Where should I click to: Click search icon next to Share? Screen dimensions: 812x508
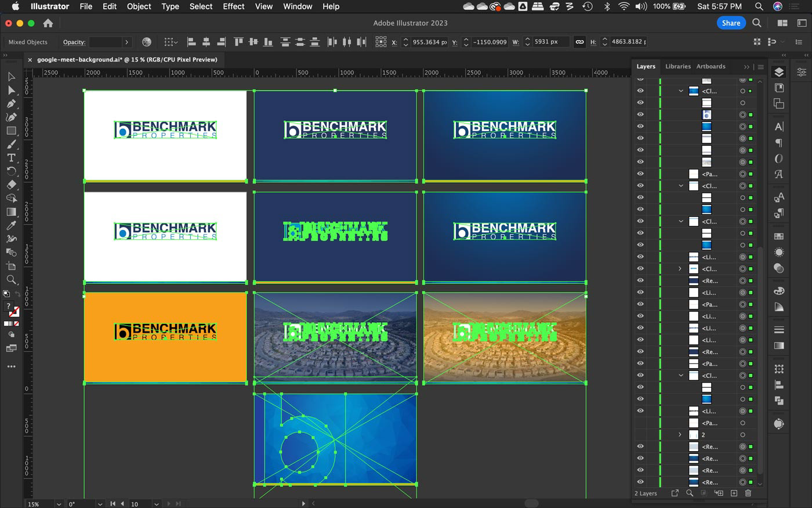tap(757, 23)
